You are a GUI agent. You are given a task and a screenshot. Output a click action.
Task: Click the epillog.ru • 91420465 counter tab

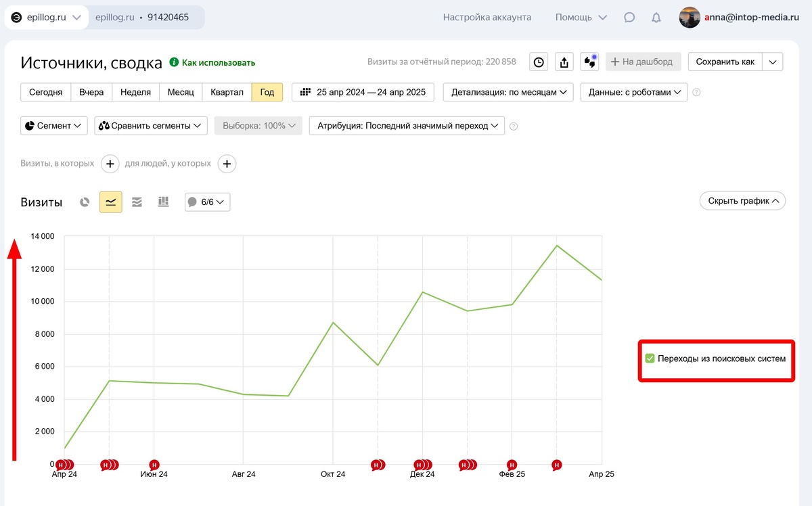[146, 18]
